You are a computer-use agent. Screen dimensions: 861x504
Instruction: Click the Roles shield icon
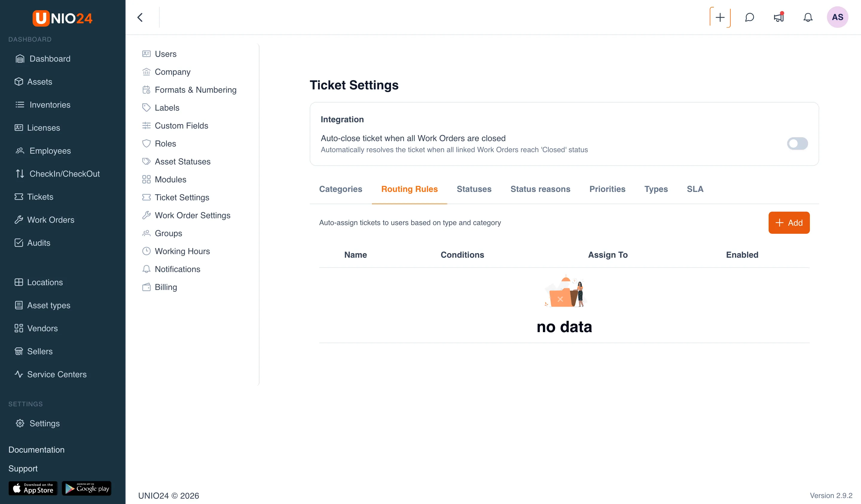(146, 143)
